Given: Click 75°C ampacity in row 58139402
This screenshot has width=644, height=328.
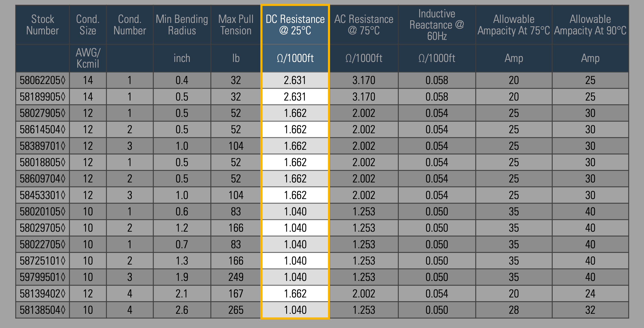Looking at the screenshot, I should (x=514, y=293).
